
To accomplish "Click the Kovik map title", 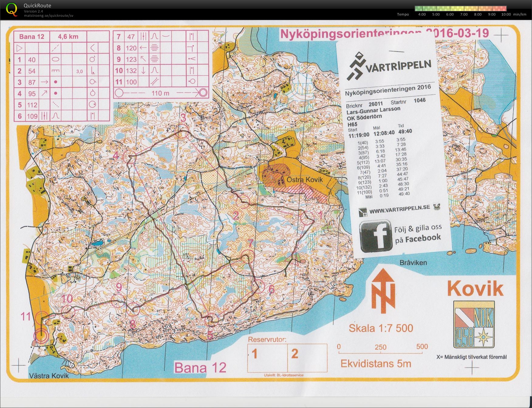I will [x=475, y=289].
